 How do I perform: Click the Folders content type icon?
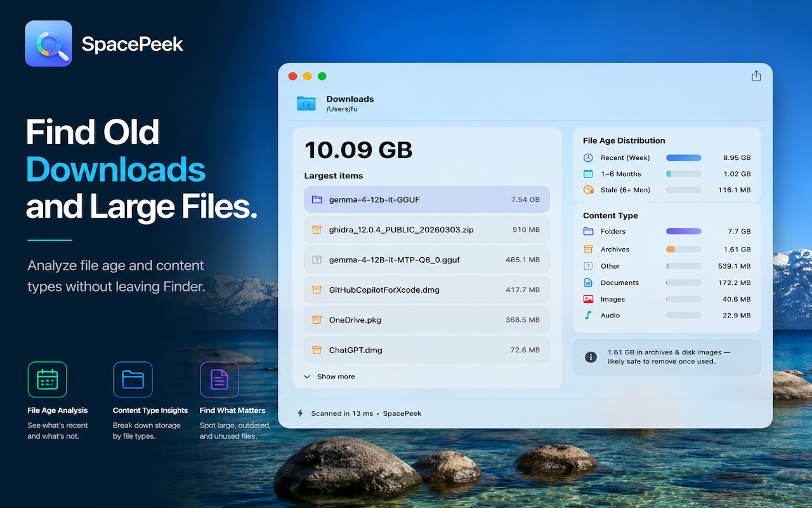(x=588, y=232)
